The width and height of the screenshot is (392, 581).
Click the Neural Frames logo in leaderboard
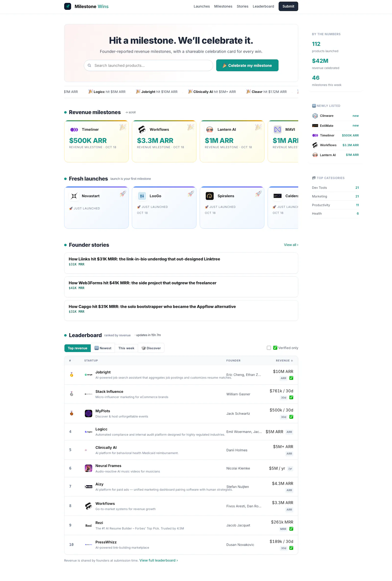(88, 468)
